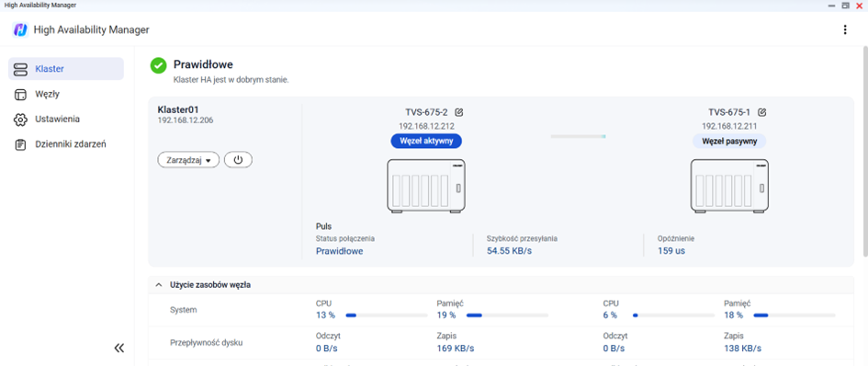Click the TVS-675-1 NAS device image
Image resolution: width=868 pixels, height=366 pixels.
point(729,186)
